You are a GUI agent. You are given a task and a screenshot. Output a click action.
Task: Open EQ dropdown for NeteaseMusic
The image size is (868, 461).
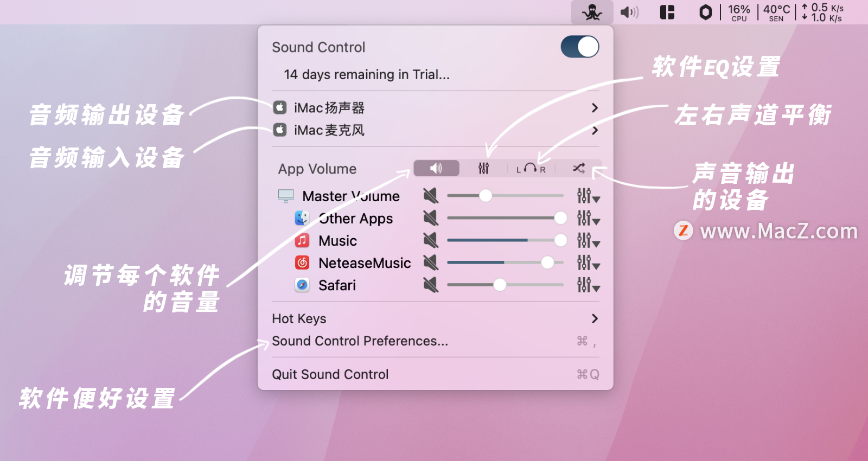(589, 262)
